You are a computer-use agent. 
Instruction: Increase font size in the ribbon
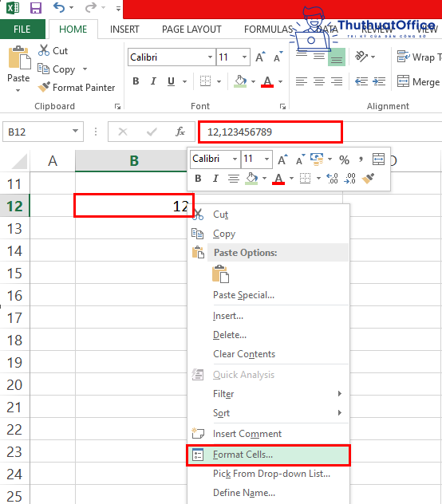click(260, 57)
